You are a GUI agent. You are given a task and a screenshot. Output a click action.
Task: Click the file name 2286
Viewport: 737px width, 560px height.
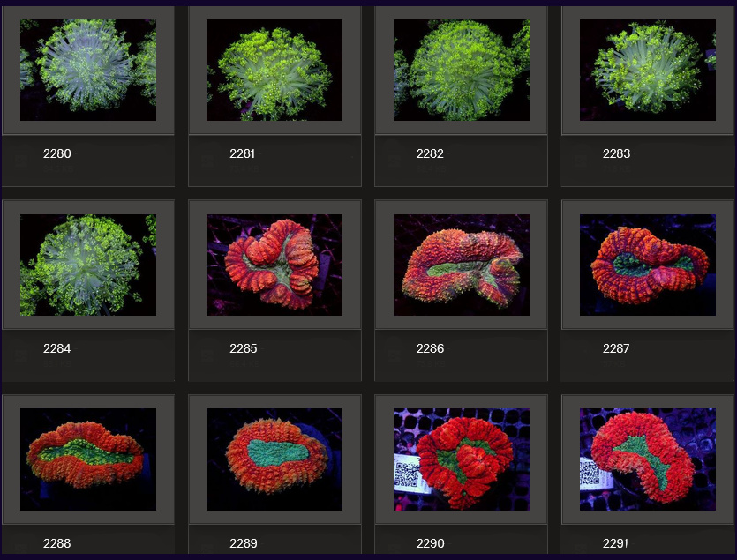click(430, 348)
